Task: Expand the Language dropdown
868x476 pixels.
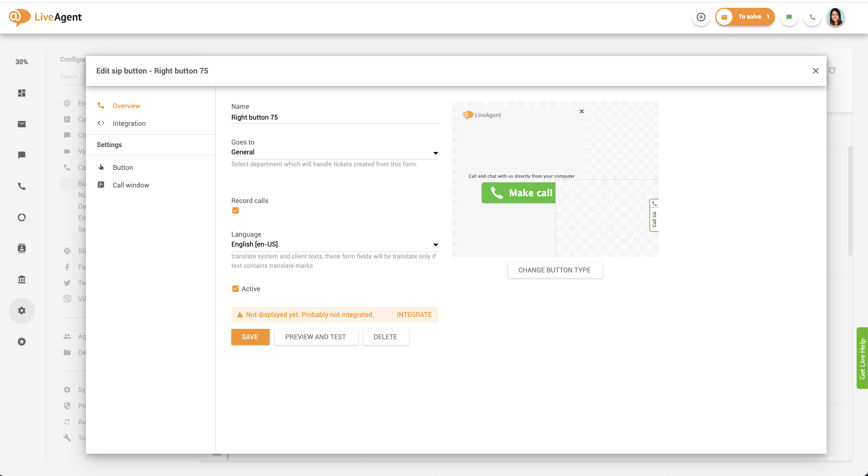Action: pos(334,244)
